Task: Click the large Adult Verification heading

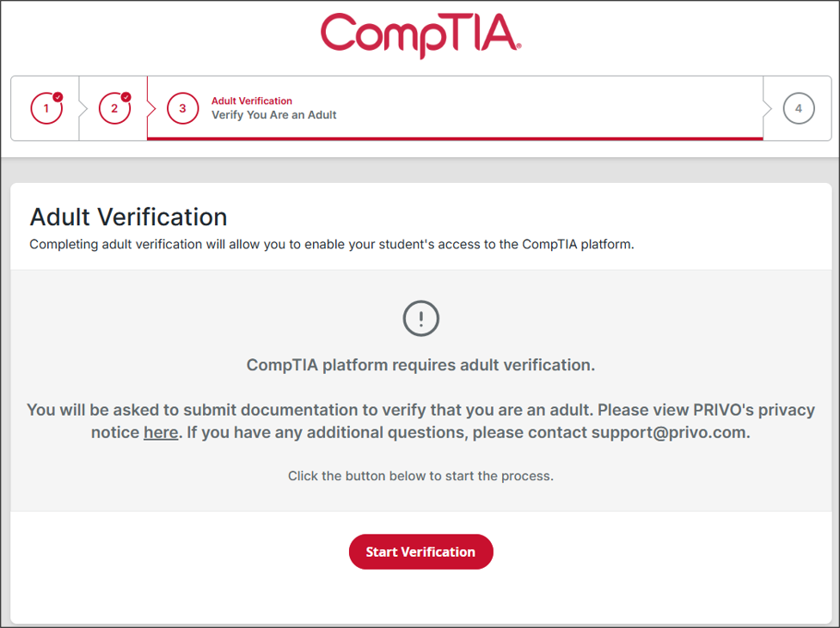Action: tap(129, 216)
